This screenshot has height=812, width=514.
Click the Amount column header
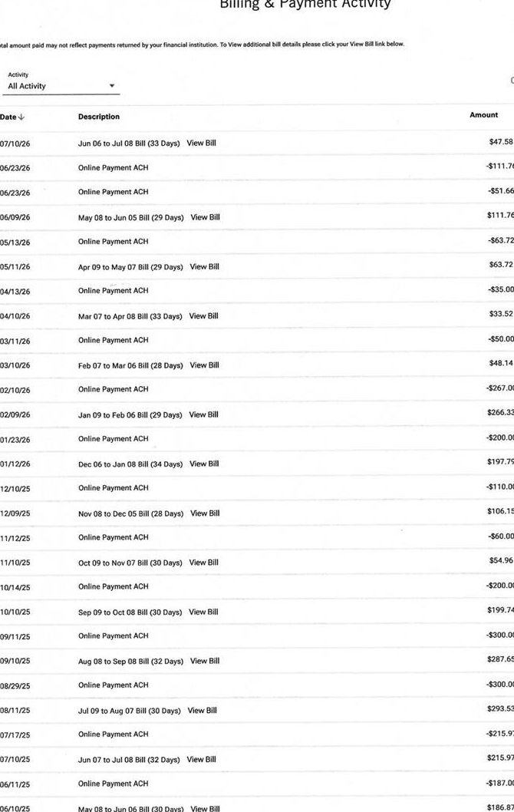483,115
